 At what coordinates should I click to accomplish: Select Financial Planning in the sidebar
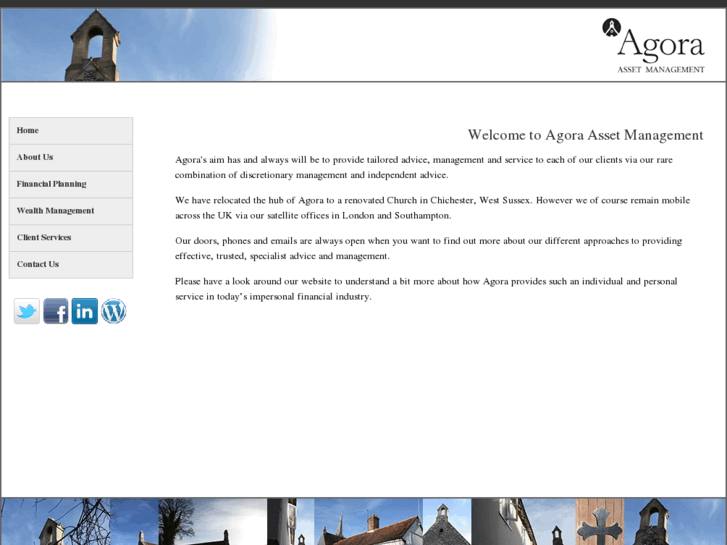tap(71, 185)
